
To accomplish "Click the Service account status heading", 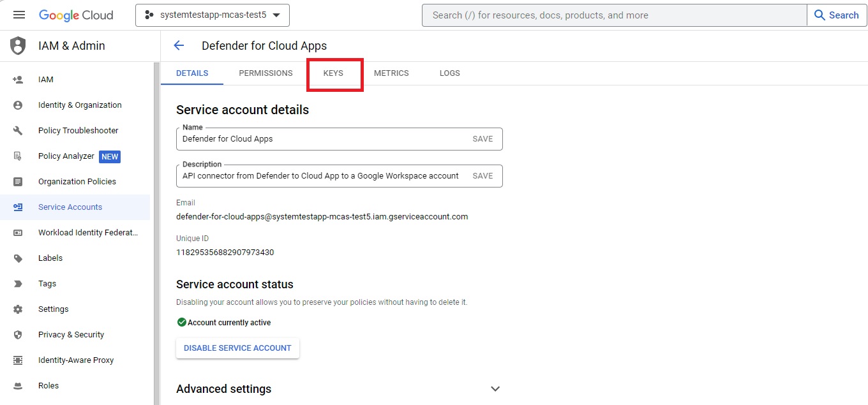I will pyautogui.click(x=235, y=284).
